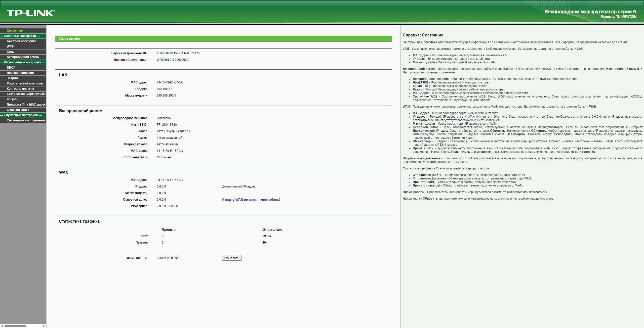
Task: Click the Обновить button
Action: coord(232,258)
